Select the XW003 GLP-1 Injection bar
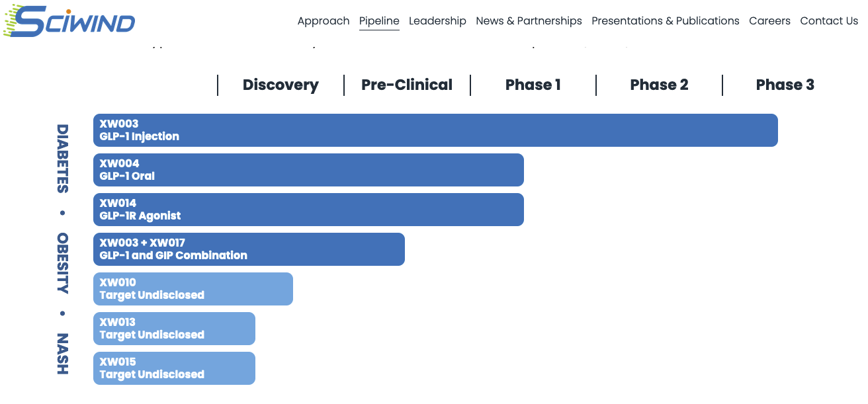This screenshot has width=868, height=404. 435,130
